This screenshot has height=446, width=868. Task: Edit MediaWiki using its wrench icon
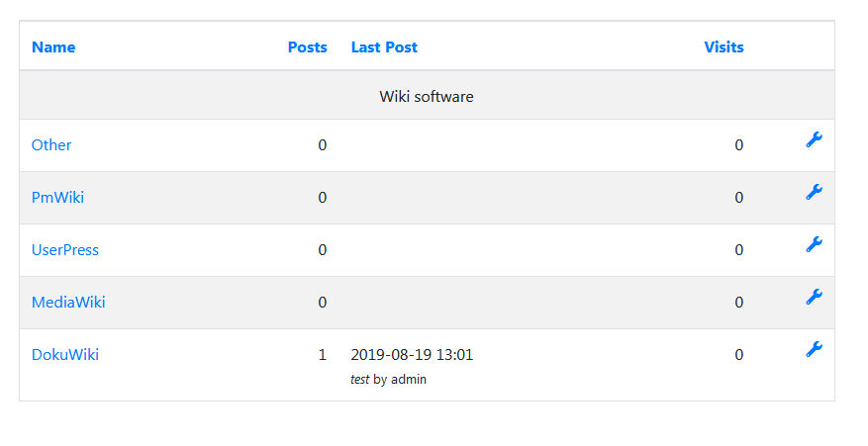coord(814,297)
